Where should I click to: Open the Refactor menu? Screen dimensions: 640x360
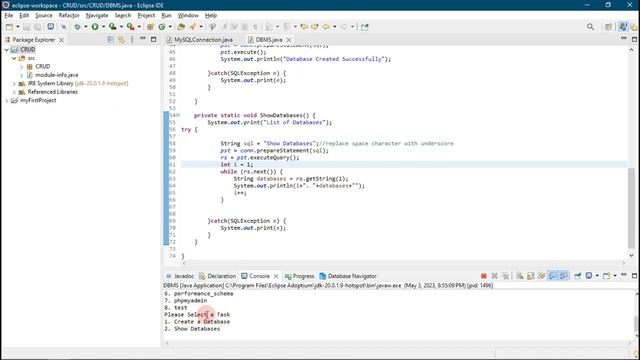click(69, 15)
